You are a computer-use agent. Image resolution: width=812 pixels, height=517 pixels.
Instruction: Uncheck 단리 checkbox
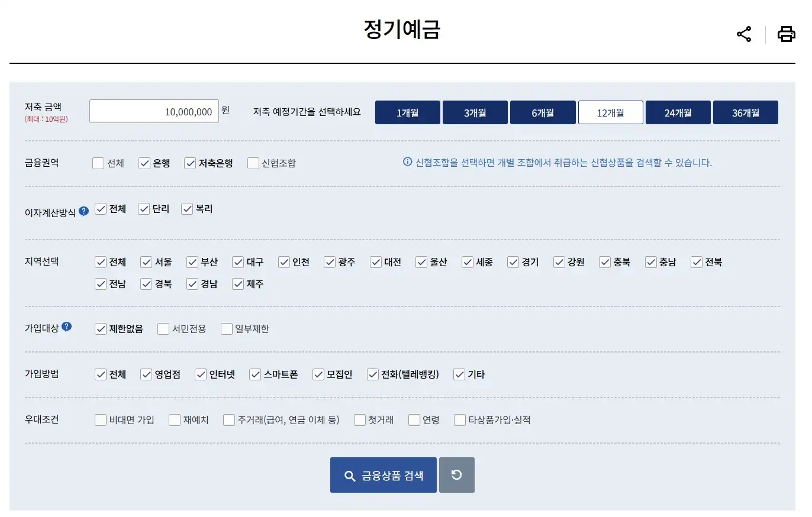coord(144,209)
